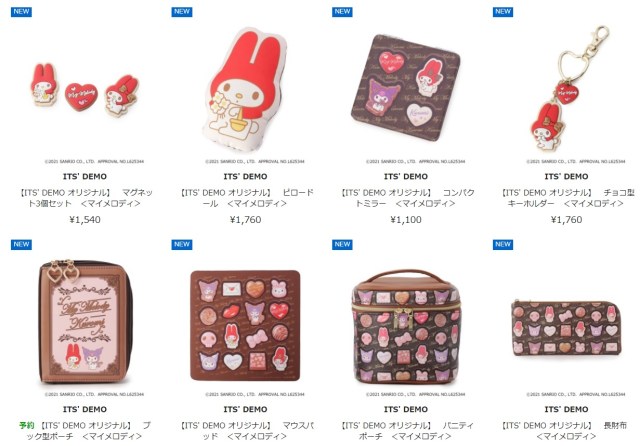View the chocolate mouse pad image

(245, 325)
